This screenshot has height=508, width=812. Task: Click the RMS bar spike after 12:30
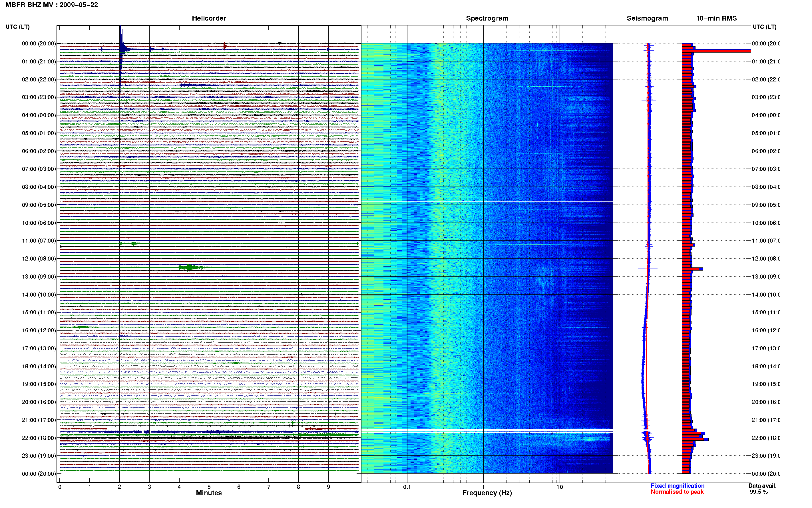[x=692, y=269]
